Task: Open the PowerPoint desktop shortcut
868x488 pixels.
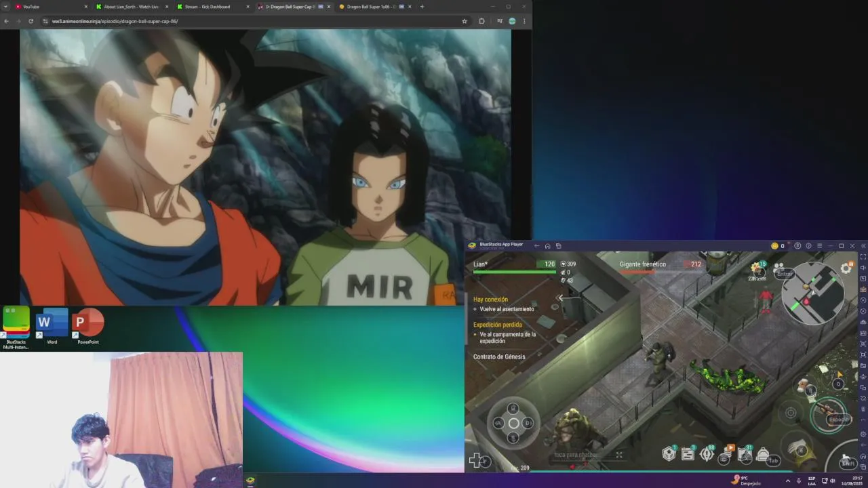Action: coord(88,326)
